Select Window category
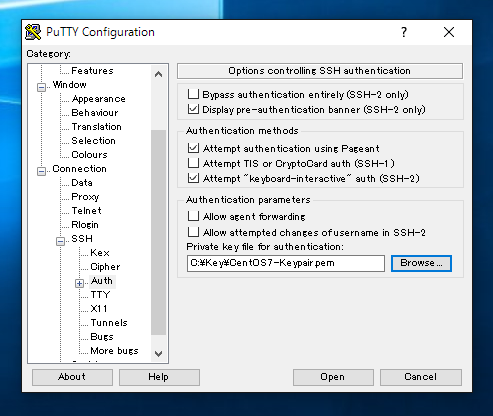The width and height of the screenshot is (493, 416). tap(69, 85)
